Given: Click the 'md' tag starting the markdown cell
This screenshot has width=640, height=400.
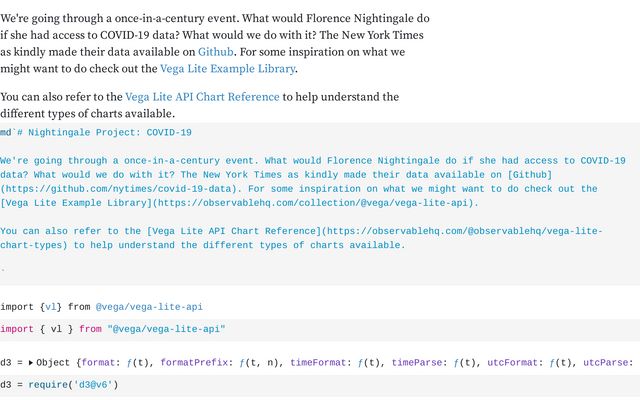Looking at the screenshot, I should point(6,132).
